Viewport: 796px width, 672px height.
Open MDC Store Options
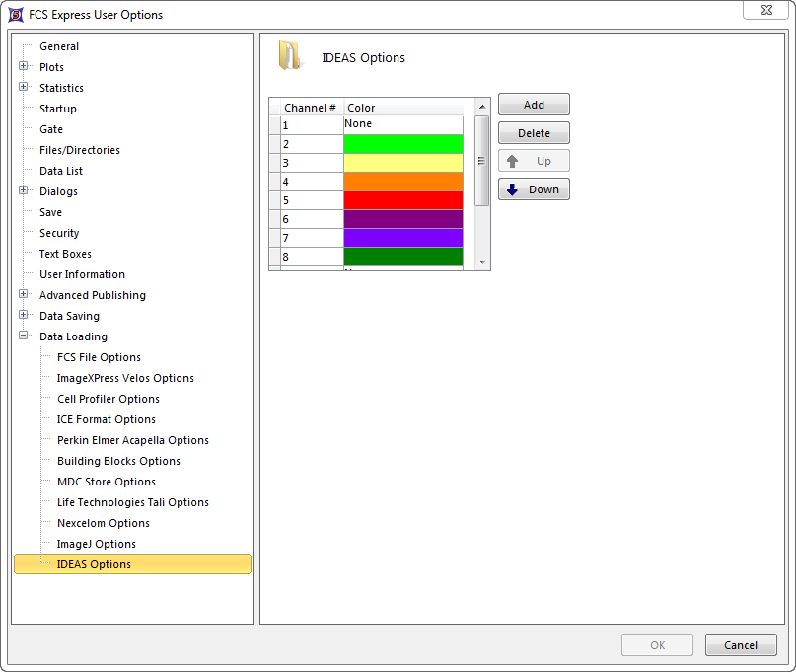pyautogui.click(x=107, y=482)
